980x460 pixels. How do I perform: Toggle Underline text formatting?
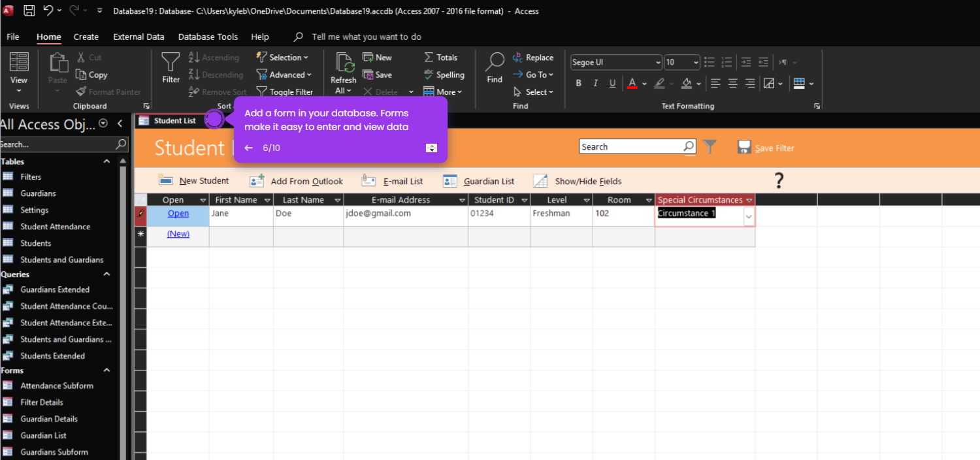coord(612,83)
